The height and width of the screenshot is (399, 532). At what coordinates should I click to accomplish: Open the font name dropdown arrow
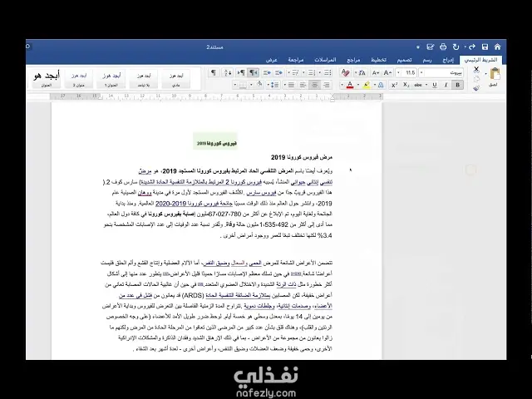[x=421, y=72]
